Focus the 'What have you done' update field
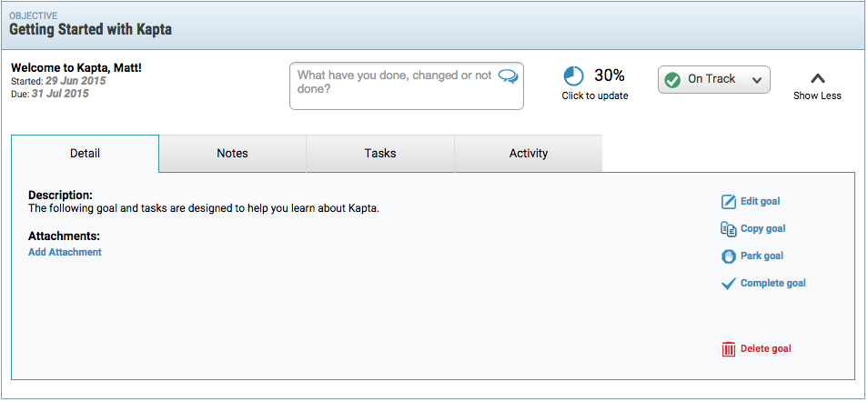The width and height of the screenshot is (868, 402). click(407, 85)
